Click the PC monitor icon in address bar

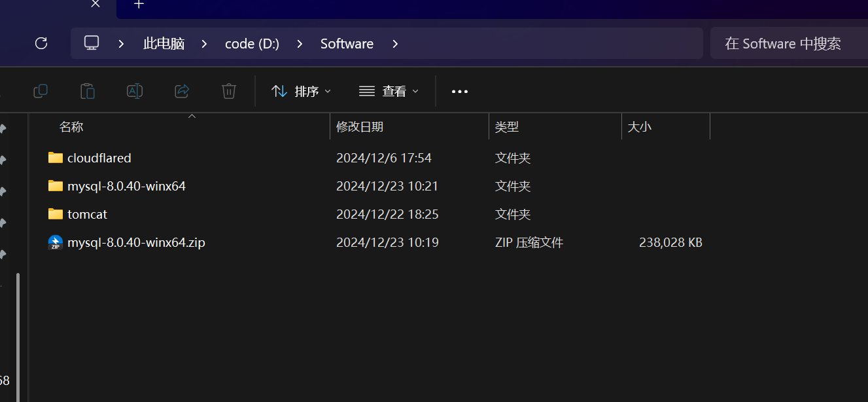[x=92, y=44]
